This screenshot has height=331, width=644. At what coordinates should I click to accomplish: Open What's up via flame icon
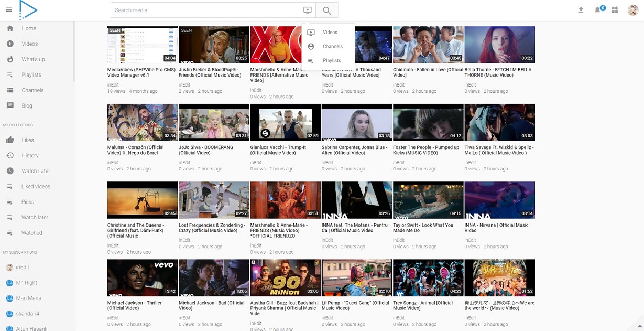pos(10,59)
